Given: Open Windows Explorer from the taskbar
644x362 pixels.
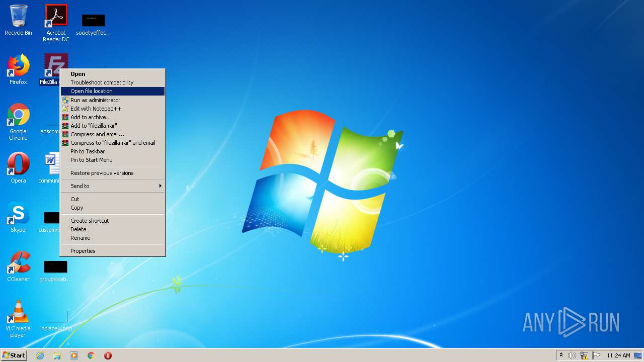Looking at the screenshot, I should pyautogui.click(x=57, y=355).
